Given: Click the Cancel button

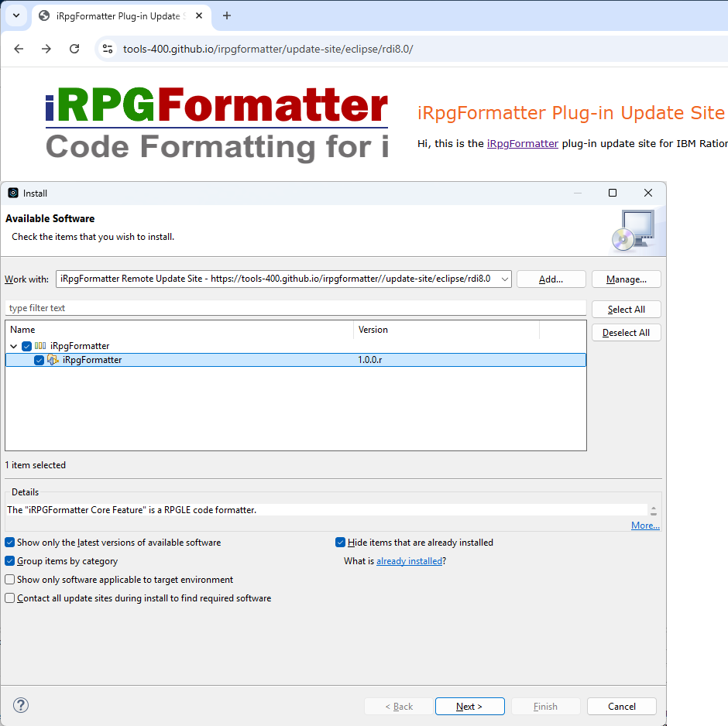Looking at the screenshot, I should [622, 707].
